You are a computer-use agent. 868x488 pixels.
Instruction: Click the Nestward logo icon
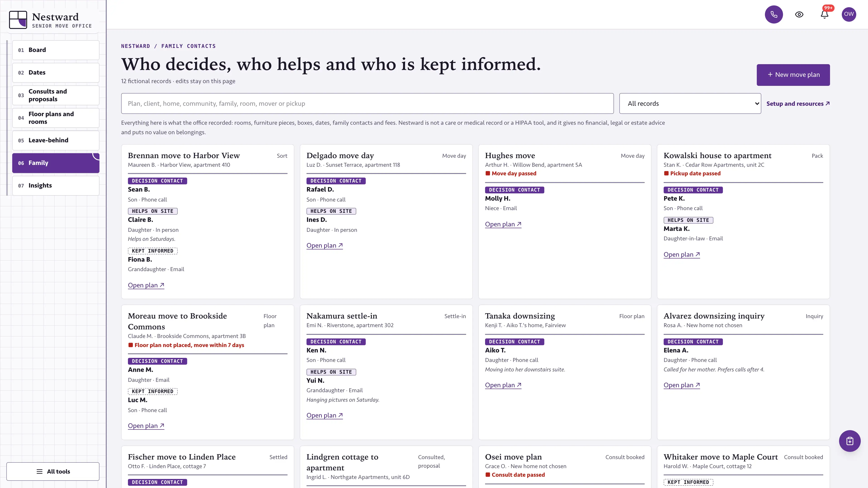pyautogui.click(x=18, y=19)
